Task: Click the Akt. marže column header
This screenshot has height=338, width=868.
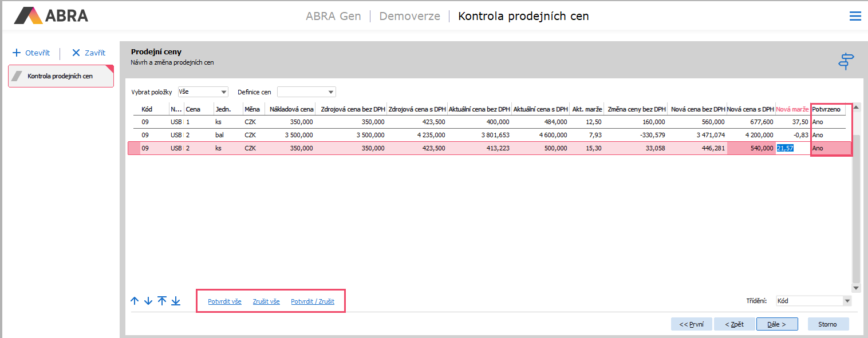Action: [587, 109]
